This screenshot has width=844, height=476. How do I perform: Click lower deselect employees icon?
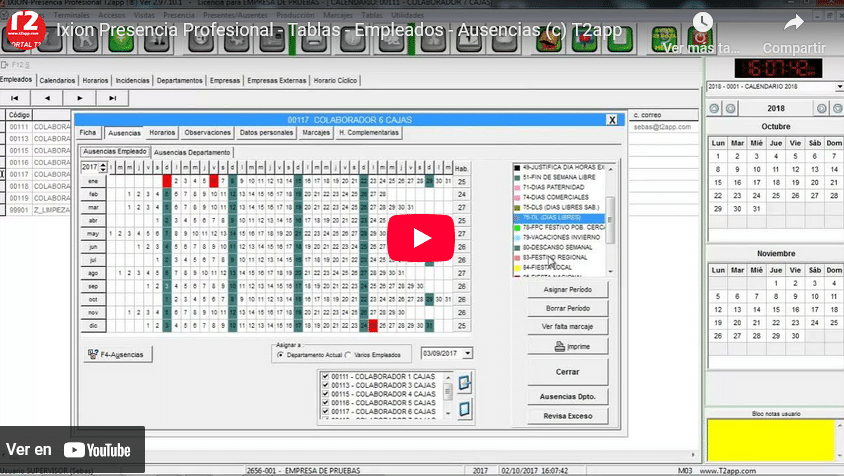(x=465, y=409)
